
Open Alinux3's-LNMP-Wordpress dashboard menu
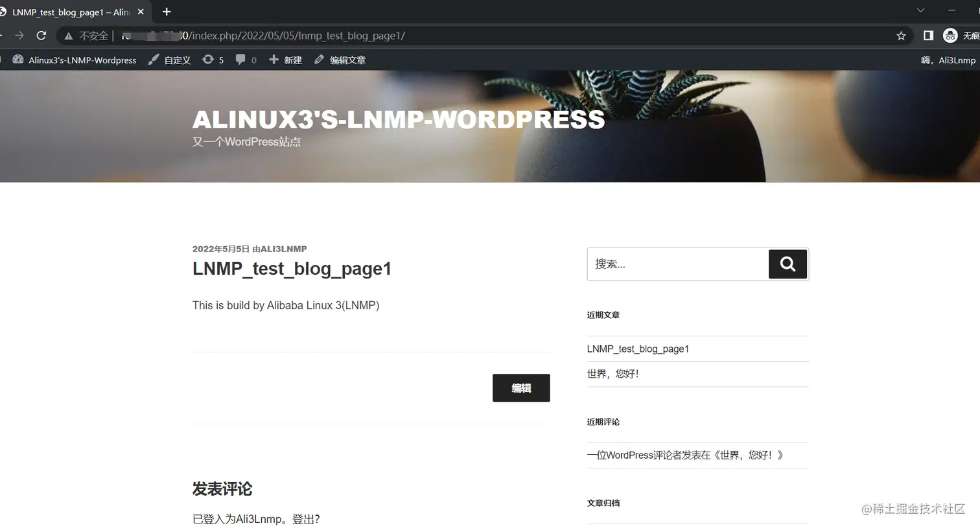point(75,60)
